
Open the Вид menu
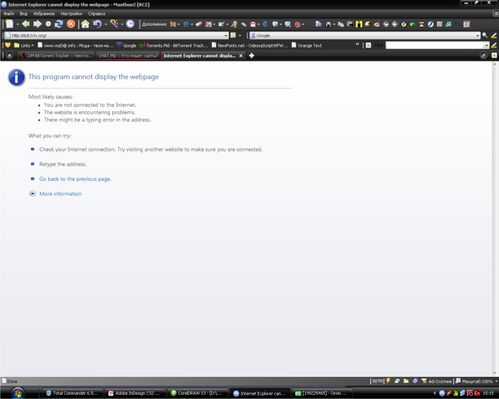(23, 14)
